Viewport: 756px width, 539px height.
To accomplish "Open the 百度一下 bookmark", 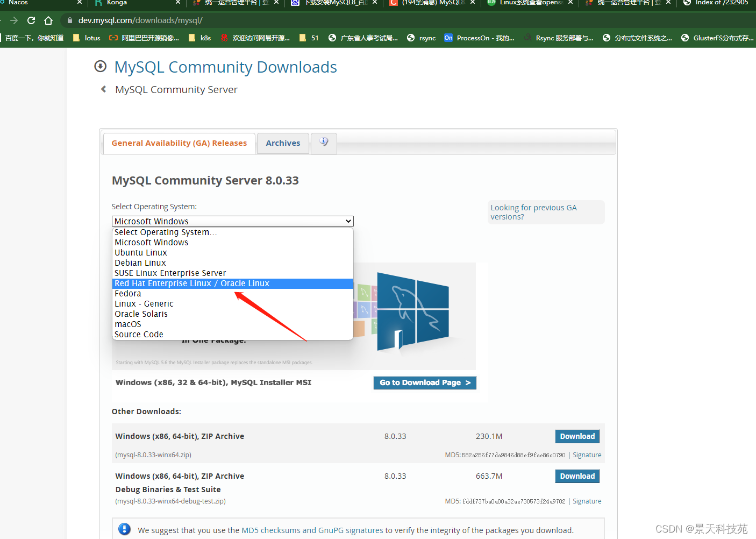I will pos(33,38).
